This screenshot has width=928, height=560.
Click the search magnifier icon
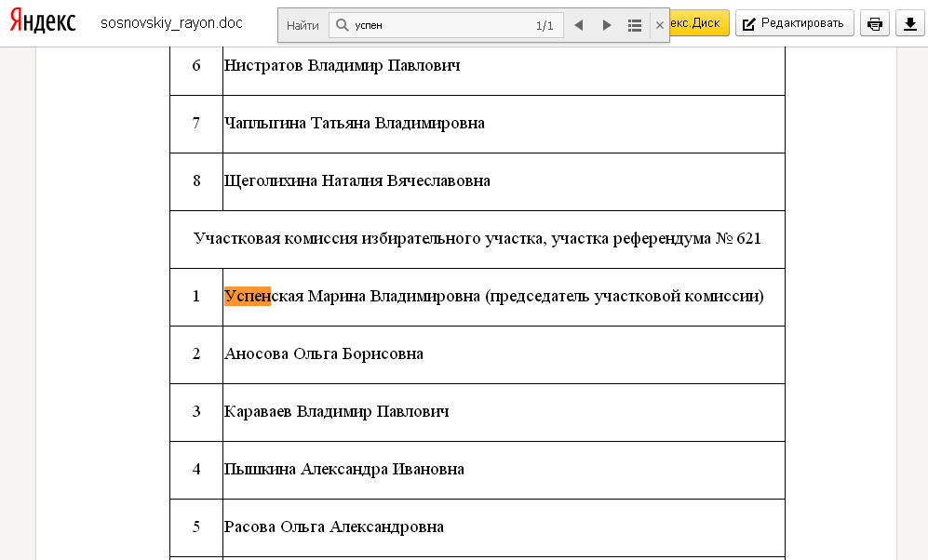pos(342,25)
